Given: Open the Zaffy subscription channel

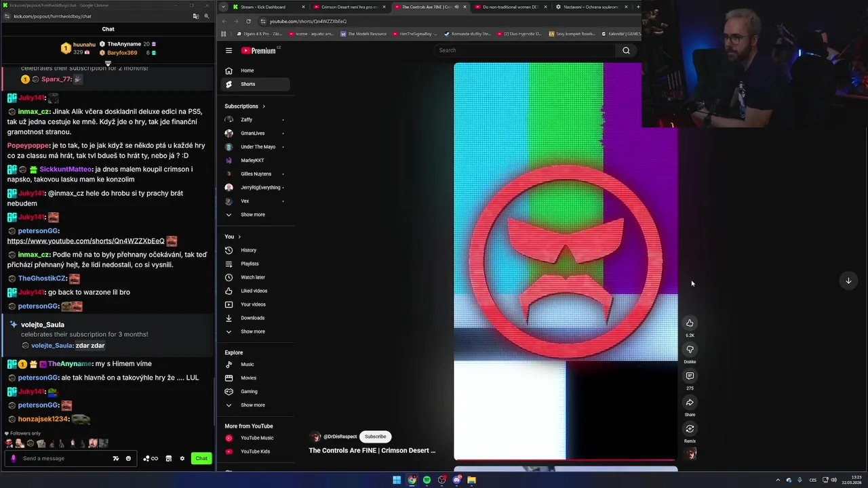Looking at the screenshot, I should (255, 120).
